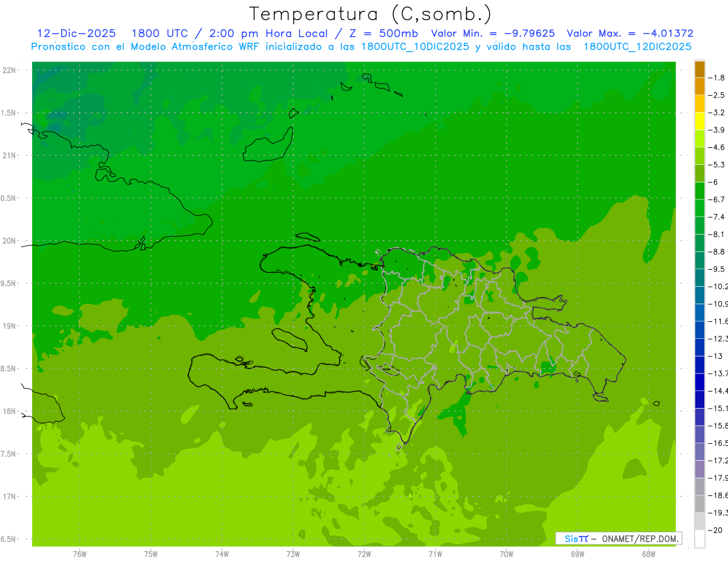Click the '1.5N' latitude label
728x562 pixels.
click(9, 113)
